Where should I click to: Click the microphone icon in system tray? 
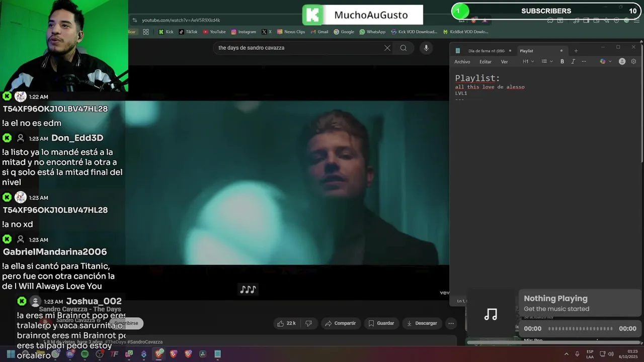coord(577,354)
